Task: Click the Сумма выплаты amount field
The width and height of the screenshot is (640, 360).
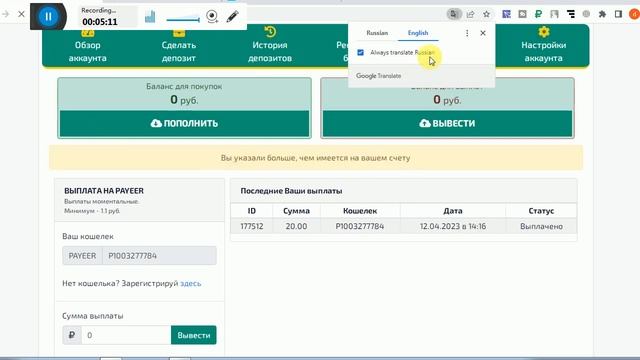Action: 126,335
